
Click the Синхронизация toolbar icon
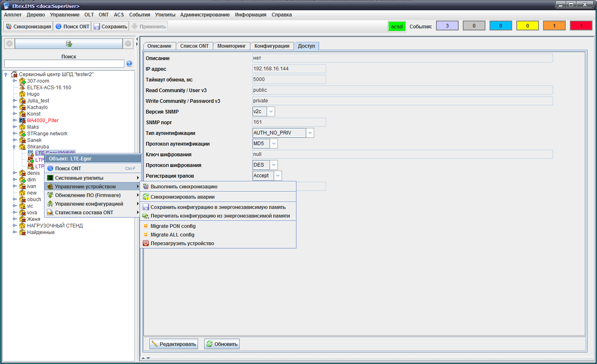click(9, 26)
